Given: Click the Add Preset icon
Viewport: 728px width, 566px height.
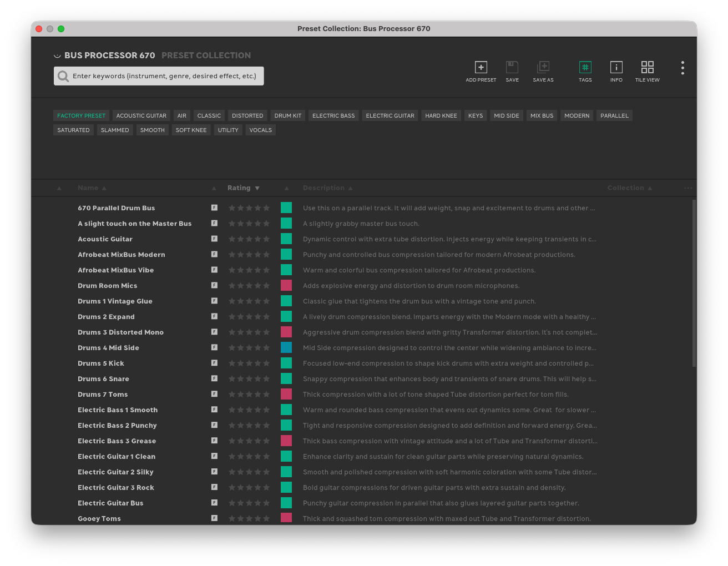Looking at the screenshot, I should (481, 67).
